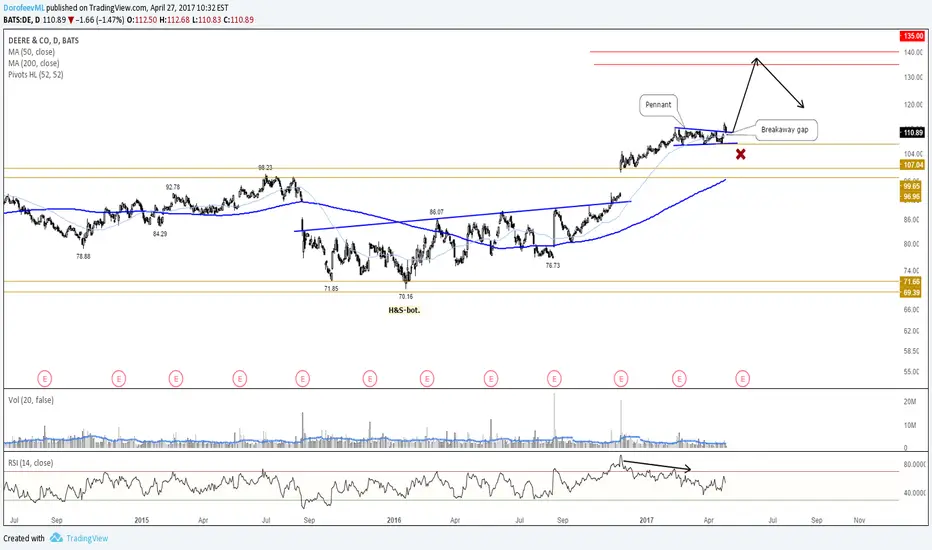Screen dimensions: 932x550
Task: Click earnings E marker above Sep 2015 label
Action: click(303, 378)
